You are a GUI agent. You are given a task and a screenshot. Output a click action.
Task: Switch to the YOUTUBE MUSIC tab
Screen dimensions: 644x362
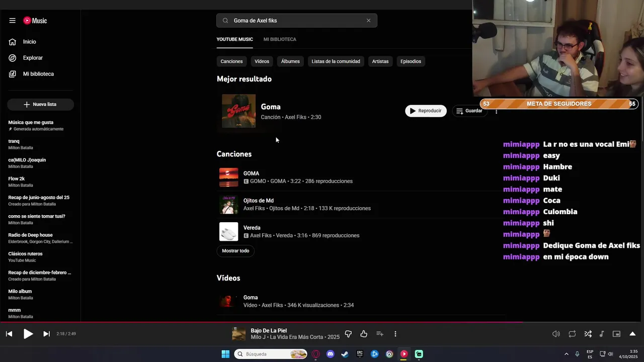234,39
